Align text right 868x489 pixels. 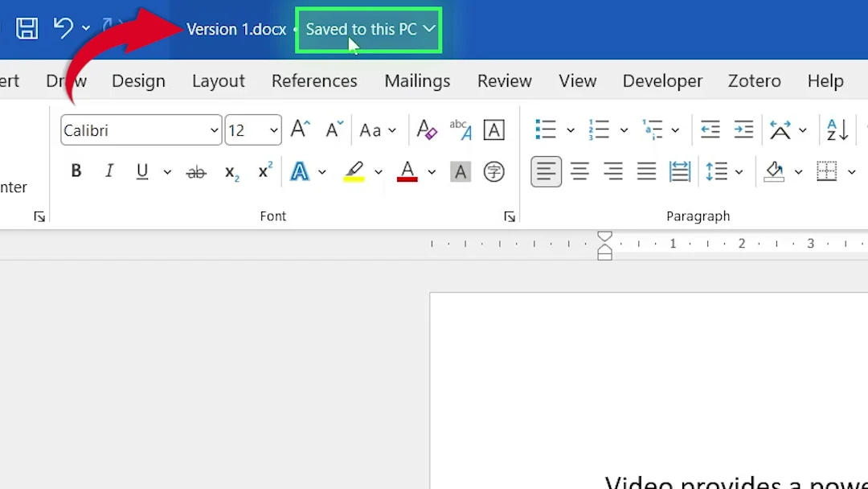[x=612, y=171]
